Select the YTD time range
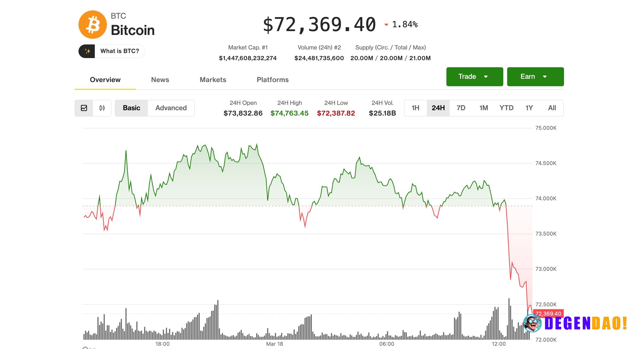This screenshot has height=349, width=644. pos(507,108)
